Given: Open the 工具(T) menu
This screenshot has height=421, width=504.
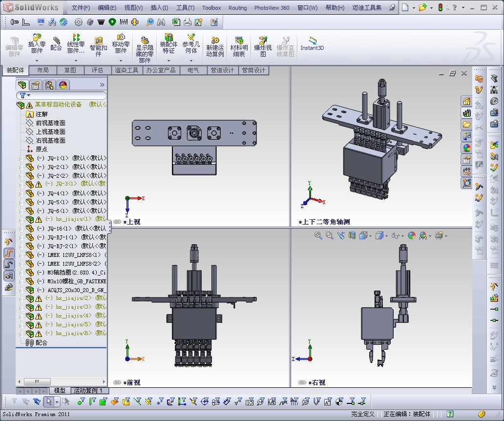Looking at the screenshot, I should coord(185,8).
